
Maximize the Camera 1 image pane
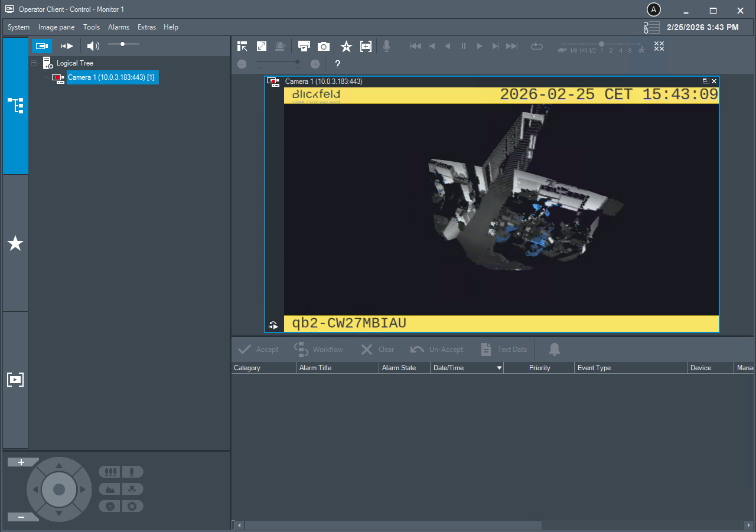(705, 81)
